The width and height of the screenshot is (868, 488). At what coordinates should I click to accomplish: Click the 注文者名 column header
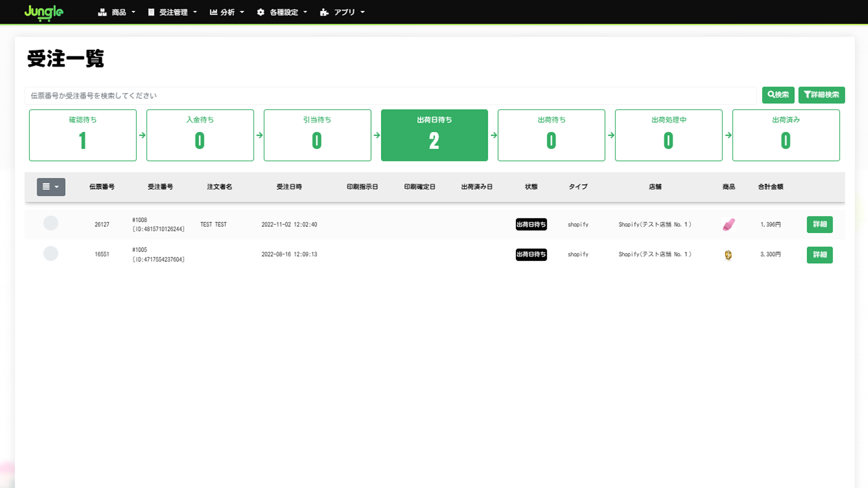(220, 187)
